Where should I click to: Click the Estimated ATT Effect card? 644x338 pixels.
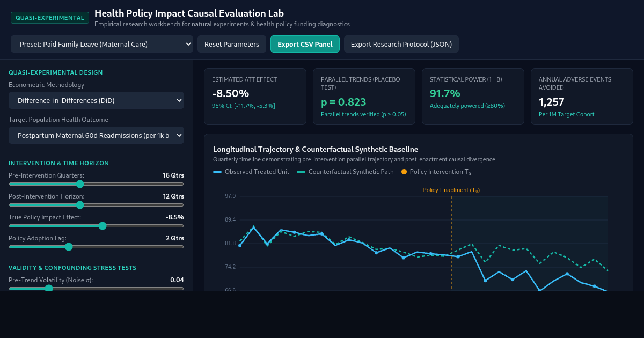tap(255, 97)
